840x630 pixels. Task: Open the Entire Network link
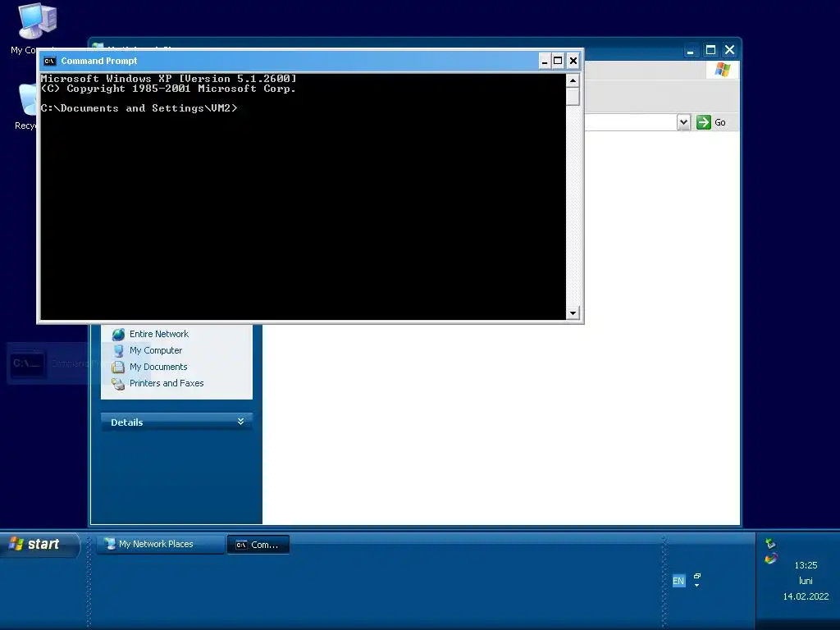[159, 335]
